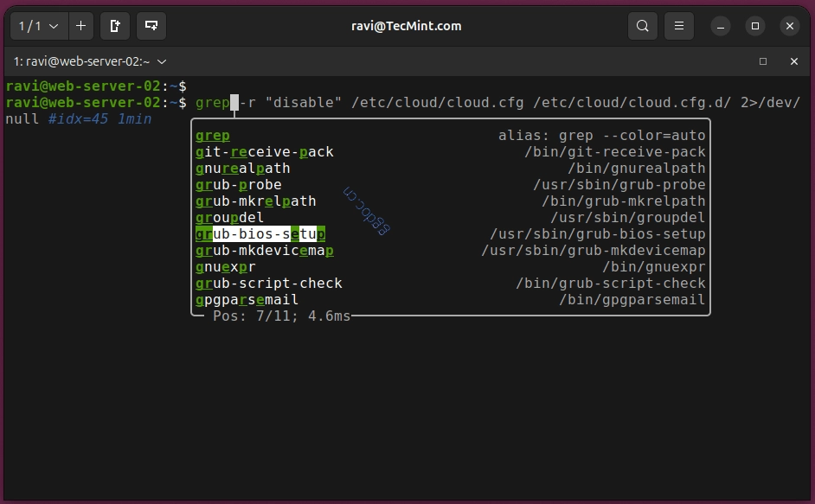Click the "Pos: 7/11; 4.6ms" status text

282,316
